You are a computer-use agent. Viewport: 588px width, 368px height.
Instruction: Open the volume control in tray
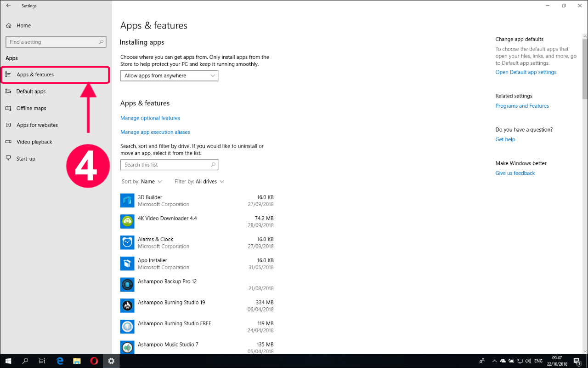(x=528, y=361)
